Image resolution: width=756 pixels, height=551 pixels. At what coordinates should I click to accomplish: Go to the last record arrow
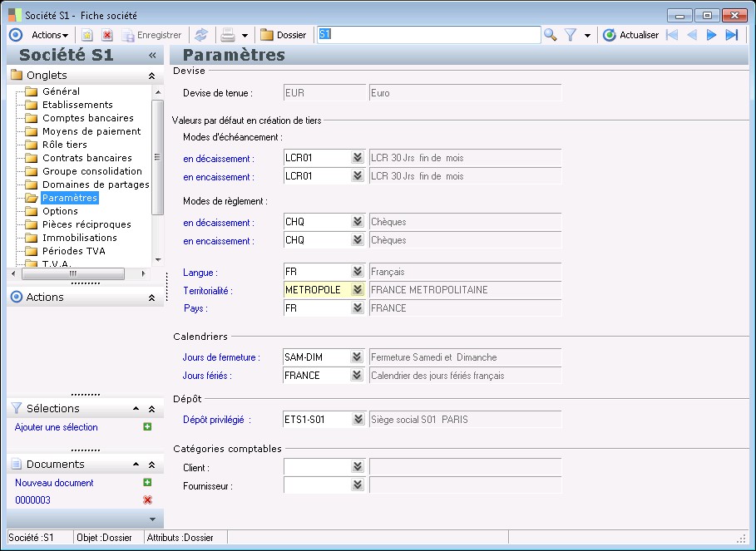pyautogui.click(x=732, y=35)
